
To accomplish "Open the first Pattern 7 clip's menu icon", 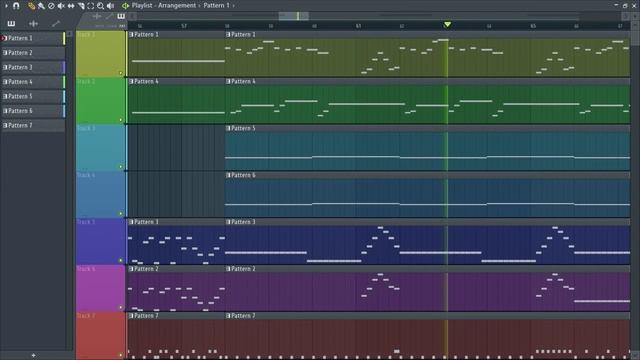I will [131, 316].
